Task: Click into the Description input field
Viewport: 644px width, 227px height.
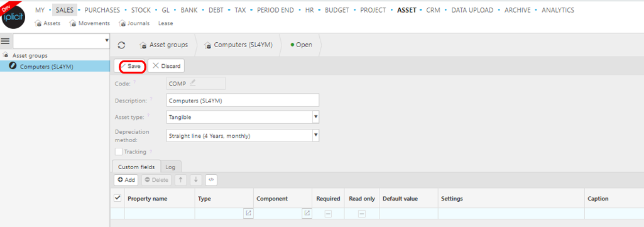Action: coord(243,101)
